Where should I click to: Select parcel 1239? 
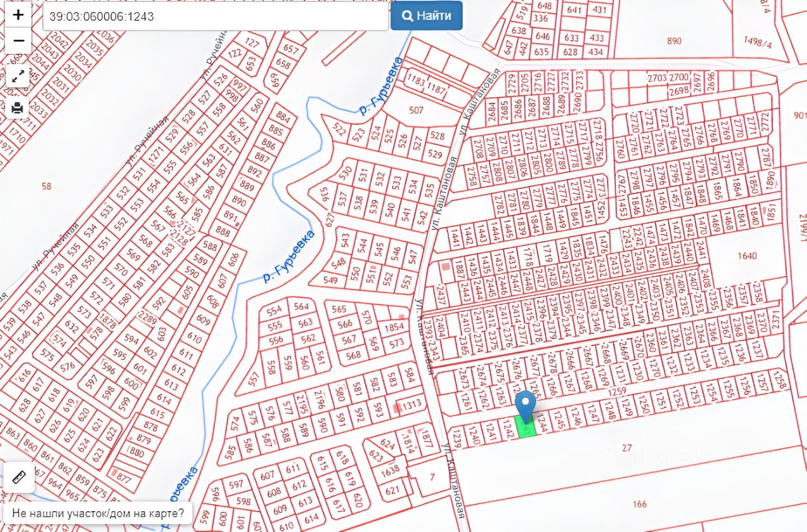point(458,439)
